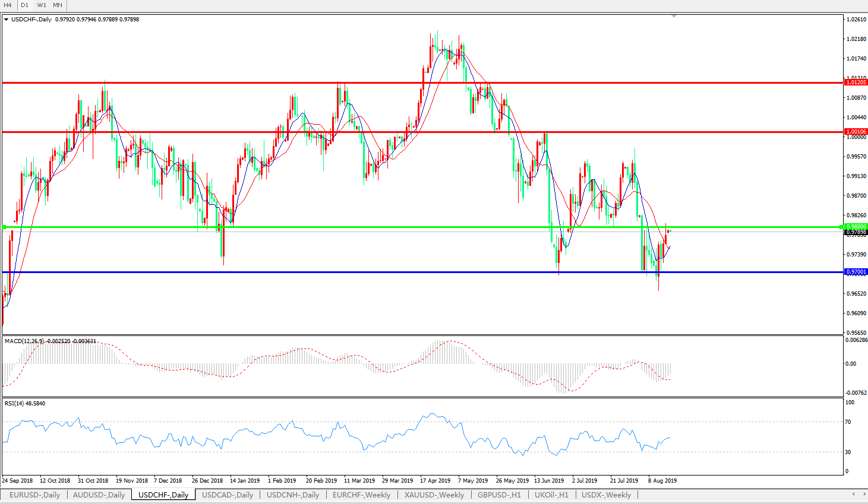Go to the USDCNH Daily tab
Screen dimensions: 868x504
click(x=293, y=495)
